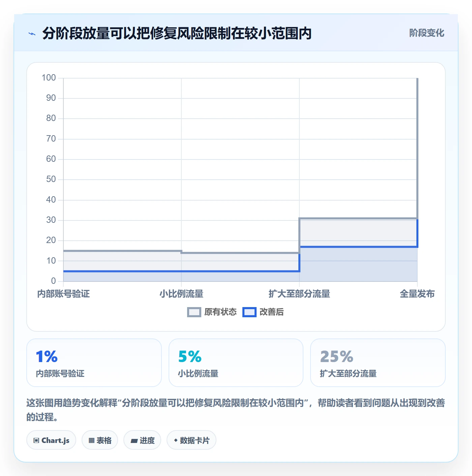This screenshot has height=476, width=472.
Task: Click the description paragraph starting 这张图用趋势变化
Action: [236, 410]
